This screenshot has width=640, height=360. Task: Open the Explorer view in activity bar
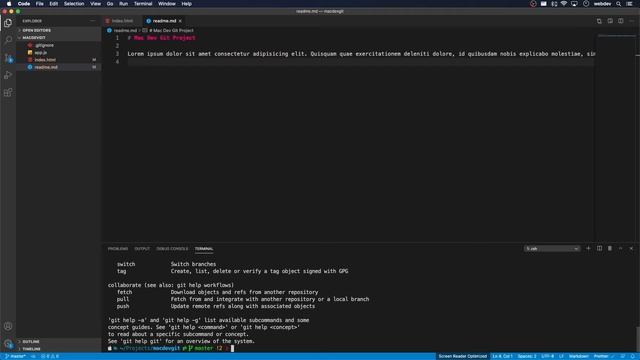coord(8,23)
